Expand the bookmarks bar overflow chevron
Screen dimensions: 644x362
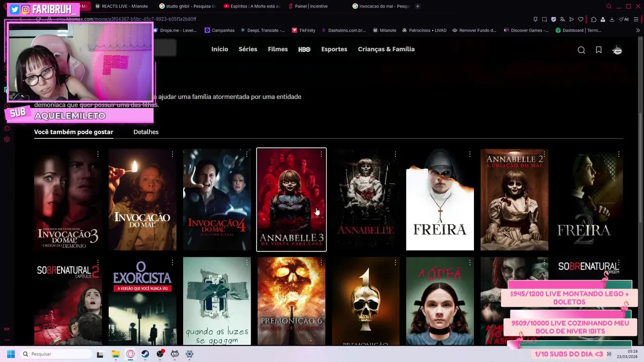638,30
